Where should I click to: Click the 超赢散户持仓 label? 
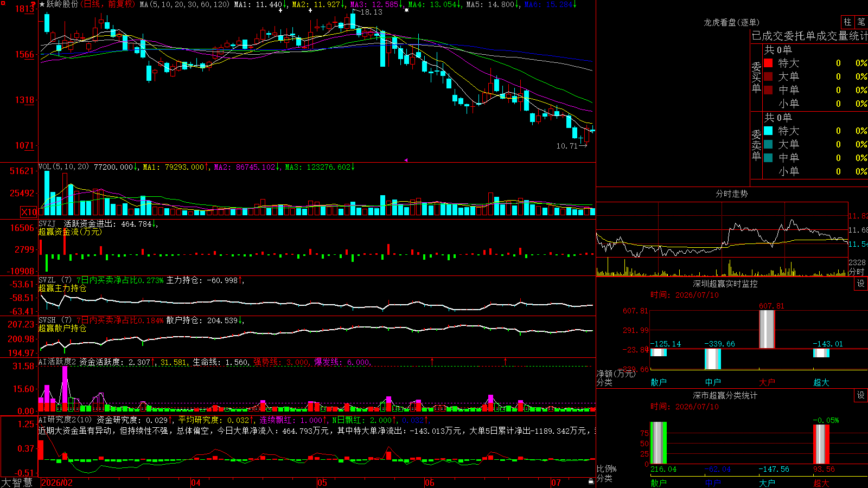tap(62, 328)
